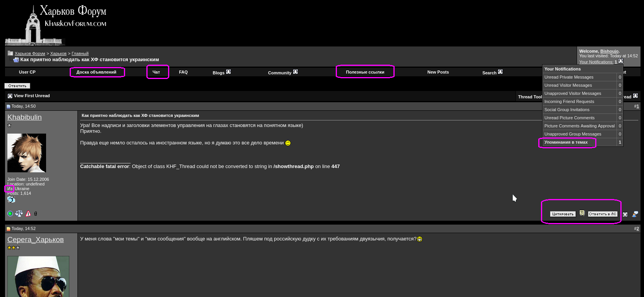Open Серега_Харьков's avatar image
The width and height of the screenshot is (644, 297).
38,276
